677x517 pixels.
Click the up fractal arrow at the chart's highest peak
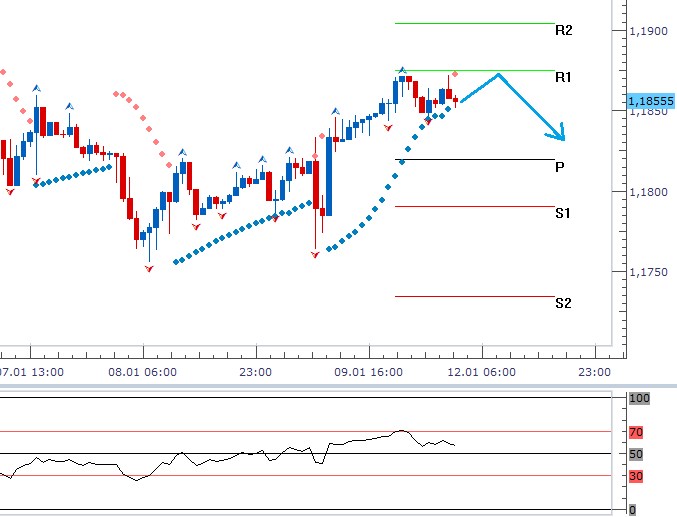point(402,69)
